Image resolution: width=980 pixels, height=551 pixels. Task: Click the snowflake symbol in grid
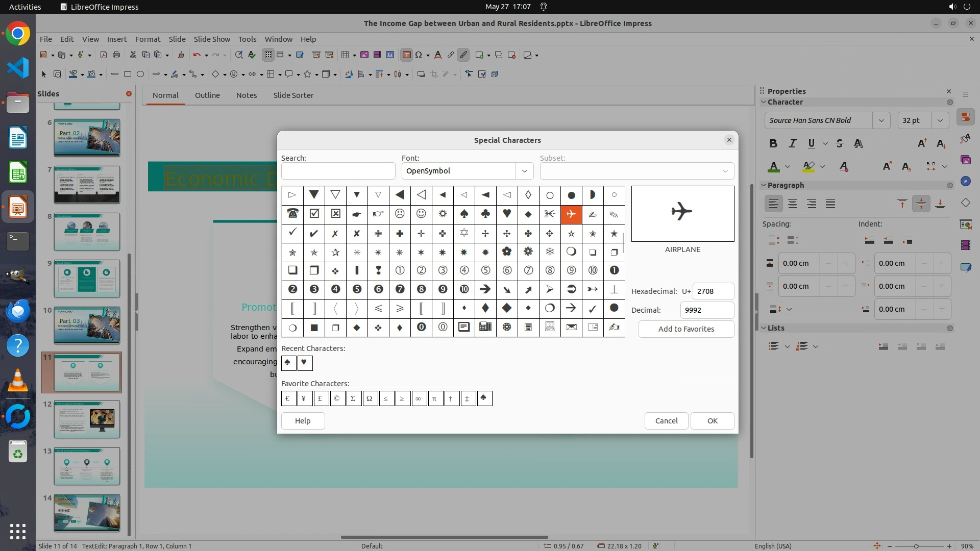point(550,252)
